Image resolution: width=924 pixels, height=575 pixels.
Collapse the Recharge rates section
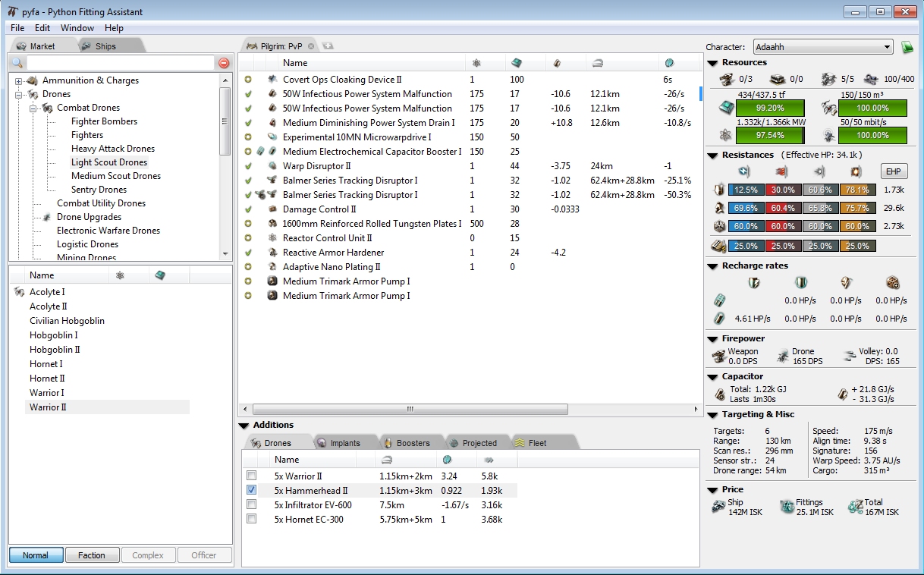tap(712, 266)
